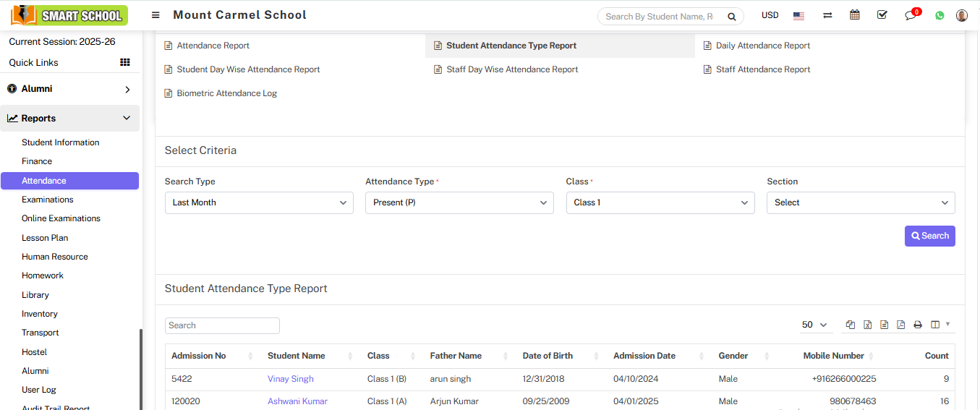The width and height of the screenshot is (980, 410).
Task: Open Vinay Singh student link
Action: [291, 379]
